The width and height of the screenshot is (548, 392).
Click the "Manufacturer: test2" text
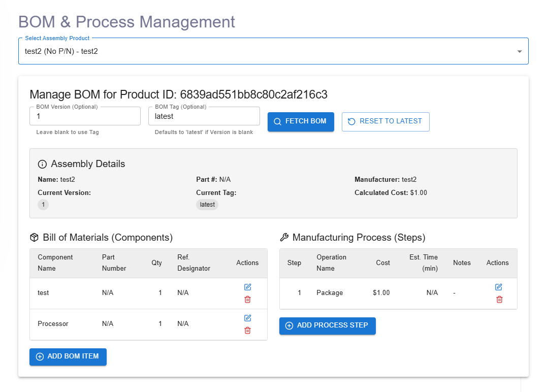coord(385,180)
